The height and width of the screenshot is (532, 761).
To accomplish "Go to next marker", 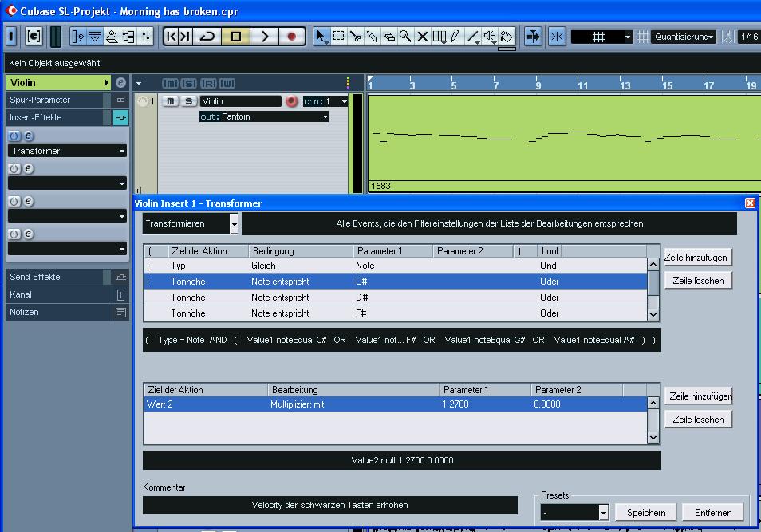I will [185, 37].
